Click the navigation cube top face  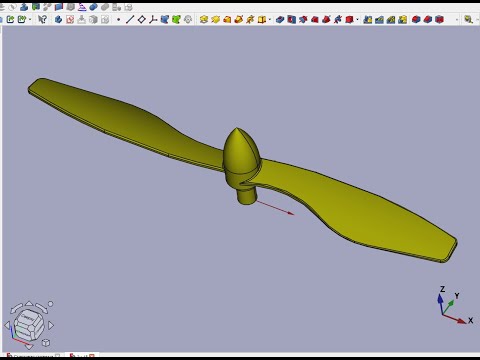[28, 316]
